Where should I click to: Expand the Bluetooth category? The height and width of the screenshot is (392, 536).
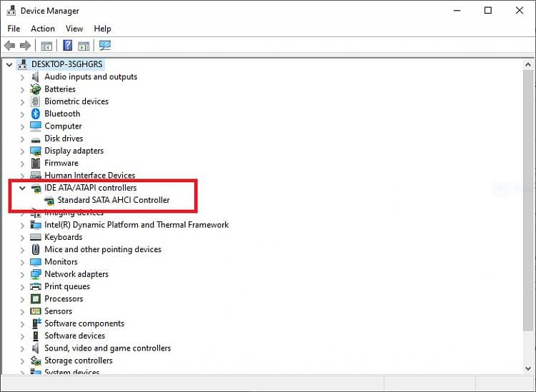pos(22,114)
